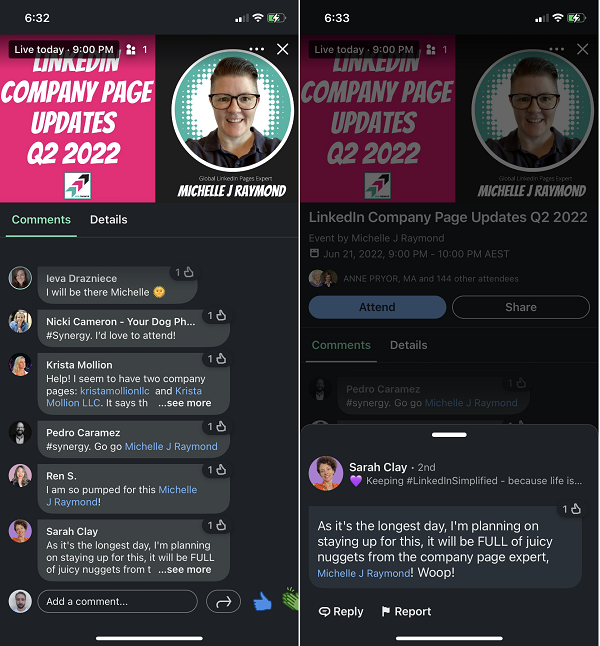Open the three-dot options menu on left screen
600x646 pixels.
(x=257, y=49)
